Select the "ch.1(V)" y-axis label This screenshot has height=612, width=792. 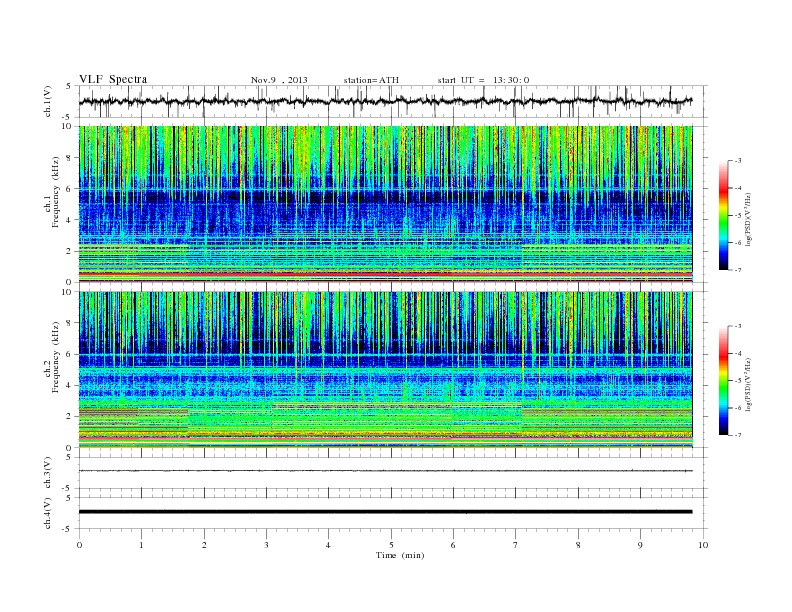(x=47, y=101)
